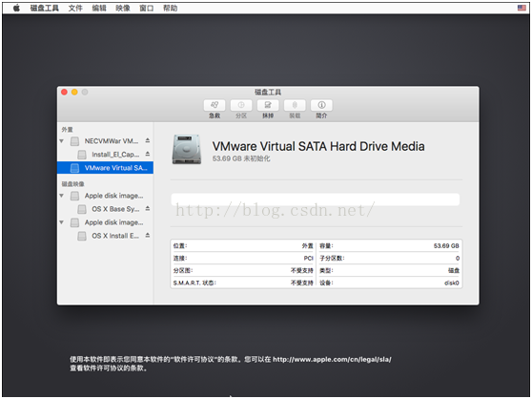Open the 磁盘工具 application menu

(45, 9)
